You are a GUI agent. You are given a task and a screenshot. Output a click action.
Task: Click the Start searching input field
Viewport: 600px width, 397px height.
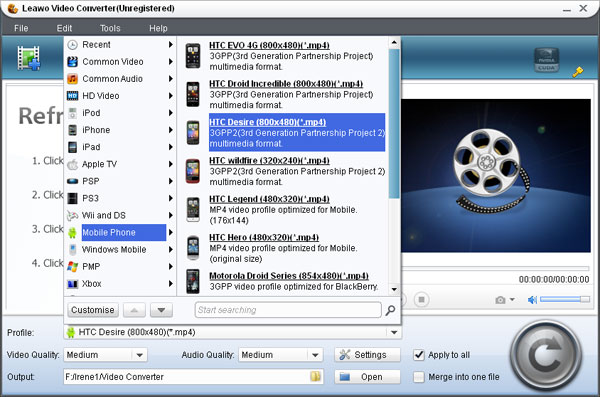288,310
